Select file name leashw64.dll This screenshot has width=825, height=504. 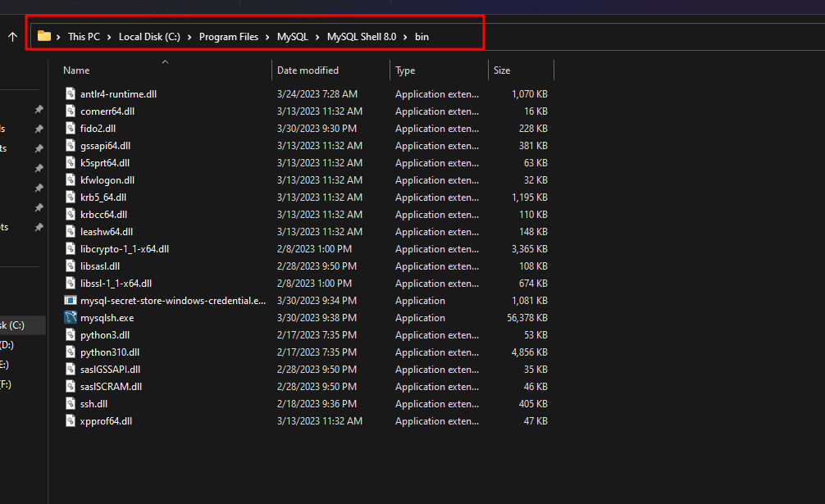tap(107, 232)
